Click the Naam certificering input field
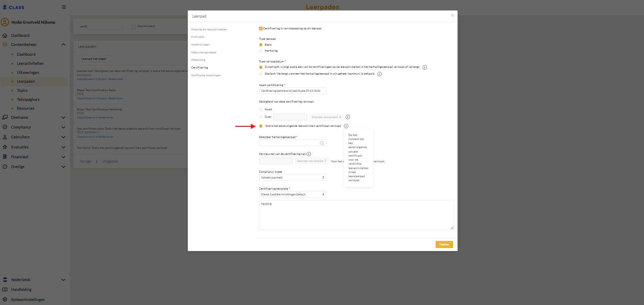This screenshot has height=305, width=644. [x=292, y=91]
